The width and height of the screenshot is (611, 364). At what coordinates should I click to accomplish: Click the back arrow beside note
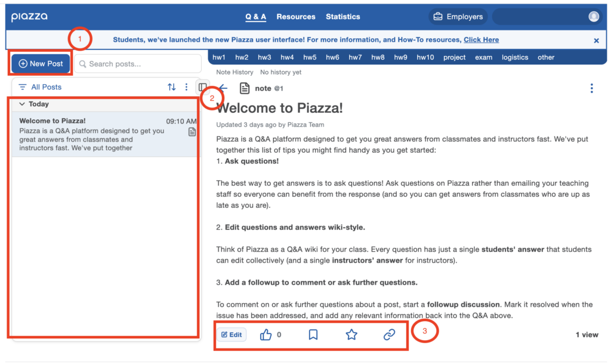[223, 88]
